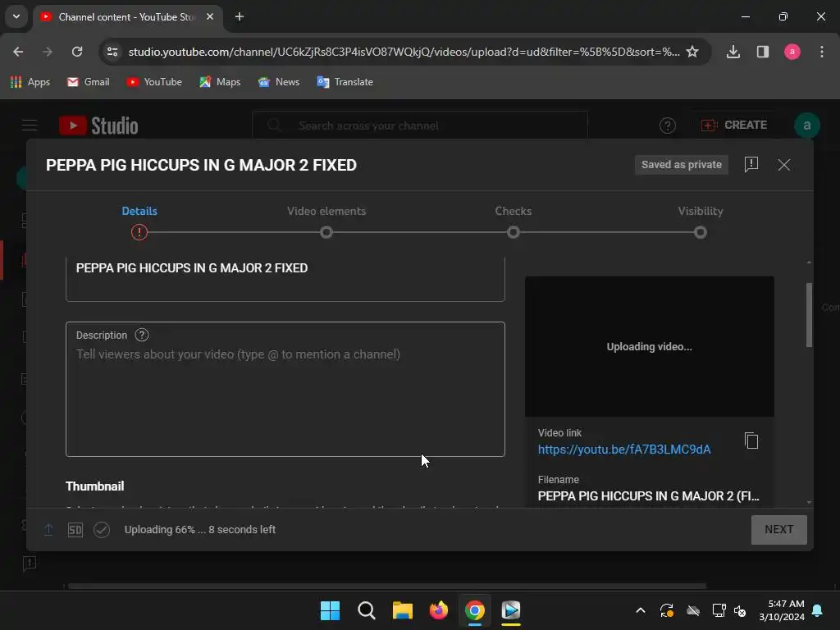The image size is (840, 630).
Task: Open the notification bell in taskbar
Action: [818, 610]
